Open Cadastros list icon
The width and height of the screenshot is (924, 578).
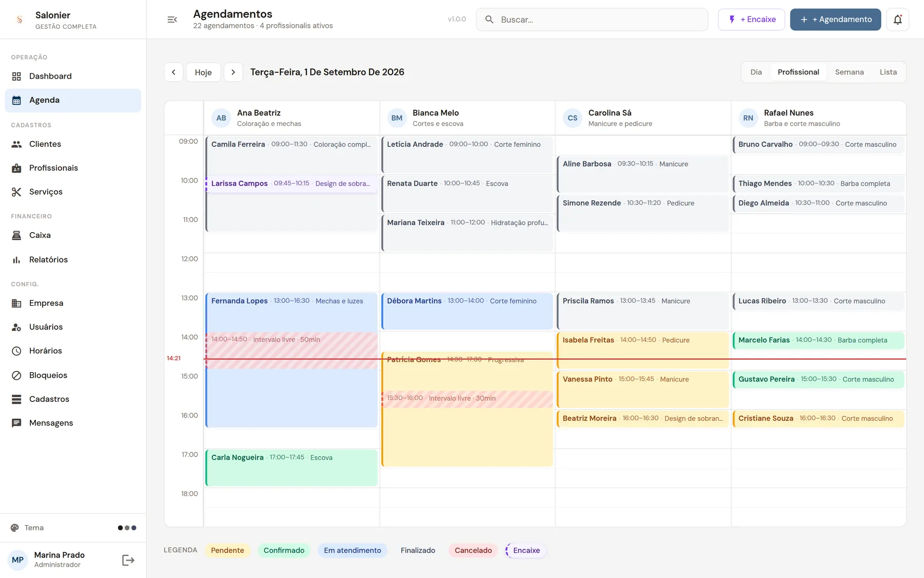tap(16, 399)
